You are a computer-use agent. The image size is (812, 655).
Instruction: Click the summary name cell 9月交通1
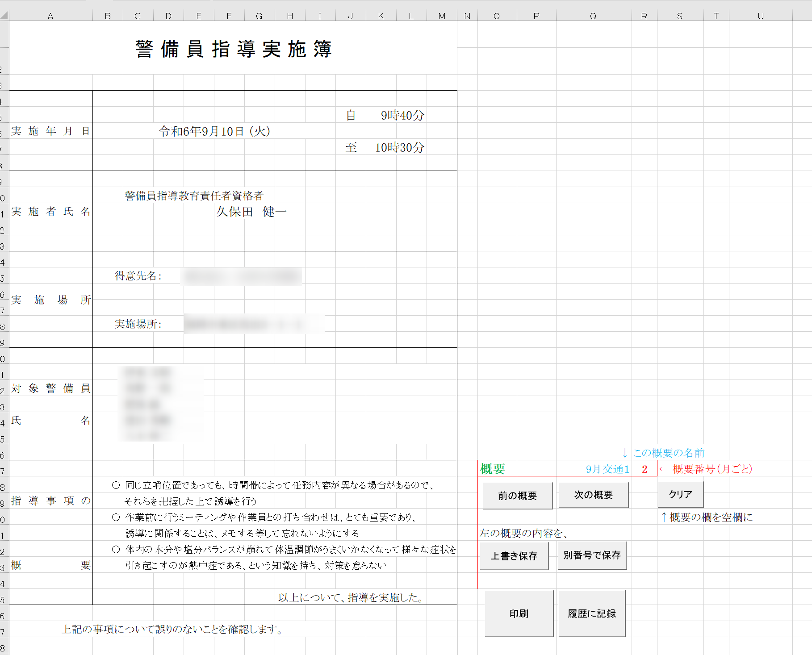(607, 469)
